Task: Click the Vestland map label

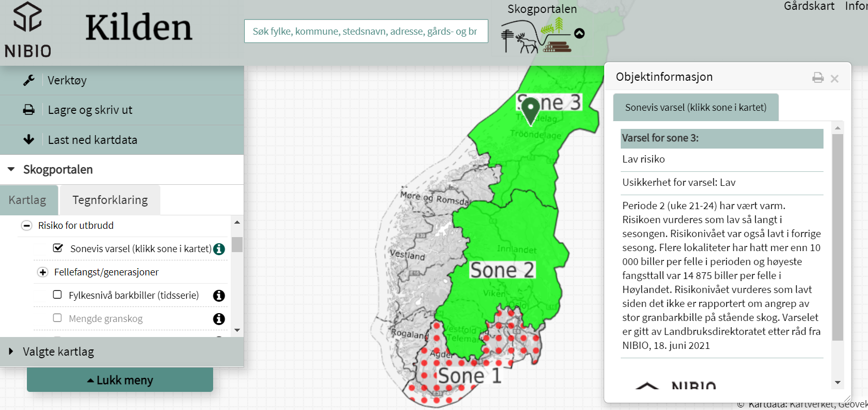Action: pos(407,255)
